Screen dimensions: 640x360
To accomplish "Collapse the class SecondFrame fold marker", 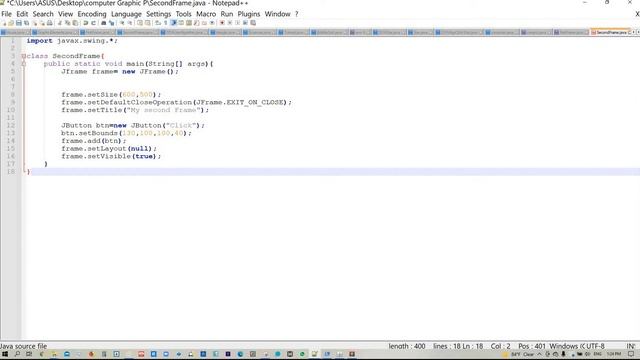I will point(23,56).
